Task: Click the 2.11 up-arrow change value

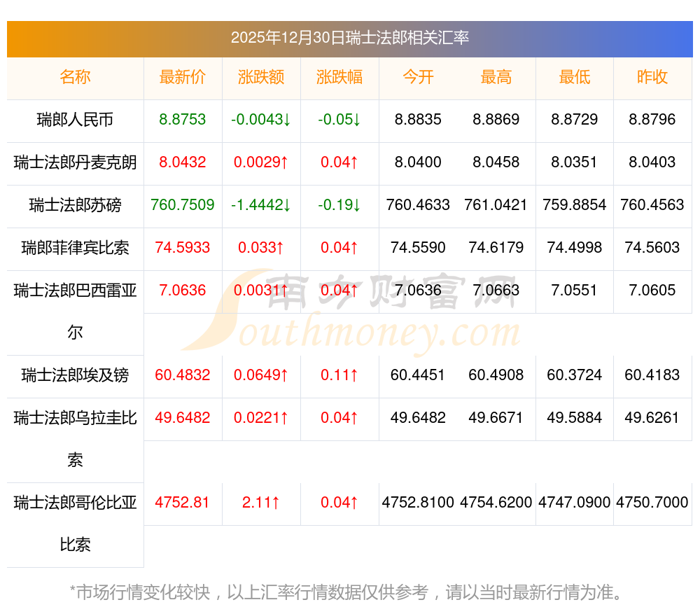Action: [x=261, y=503]
